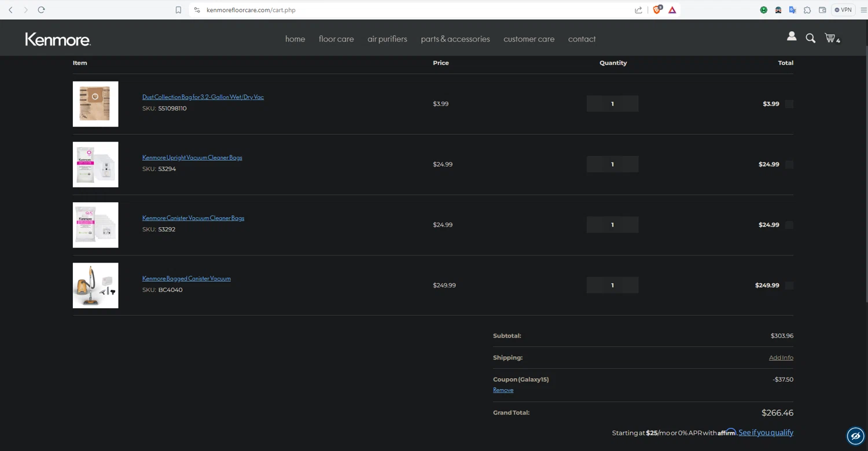The image size is (868, 451).
Task: Click the Upright Vacuum Cleaner Bags thumbnail
Action: click(x=95, y=165)
